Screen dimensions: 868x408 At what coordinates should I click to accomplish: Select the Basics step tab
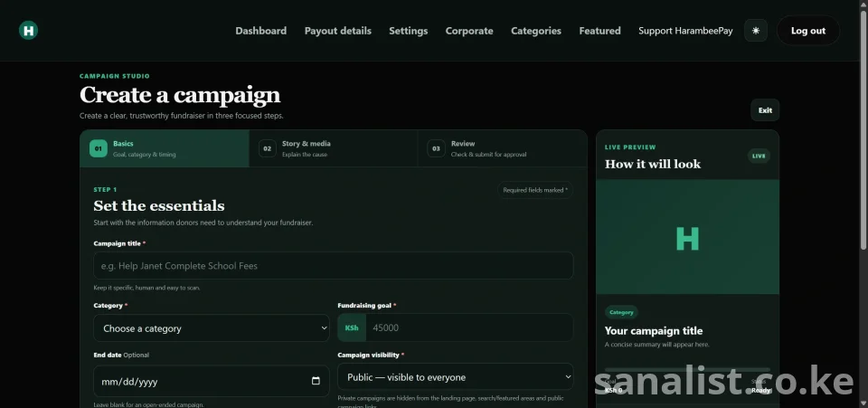tap(165, 148)
